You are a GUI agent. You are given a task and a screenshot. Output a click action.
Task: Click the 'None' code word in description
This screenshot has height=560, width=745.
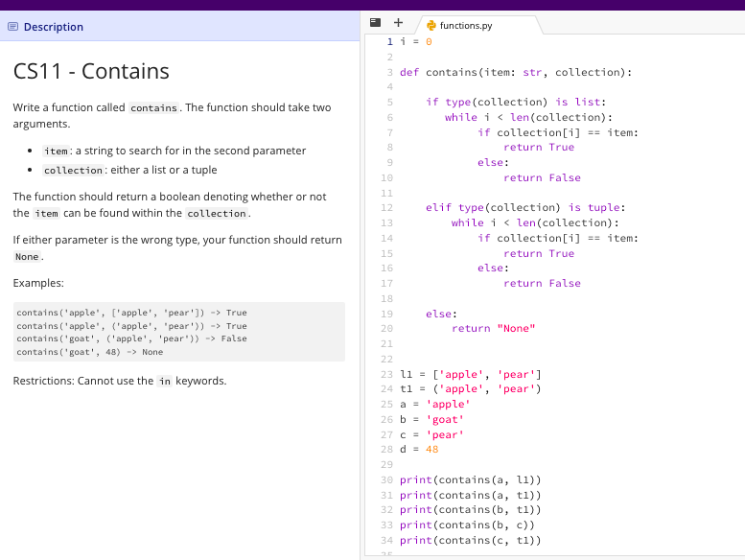[x=27, y=257]
